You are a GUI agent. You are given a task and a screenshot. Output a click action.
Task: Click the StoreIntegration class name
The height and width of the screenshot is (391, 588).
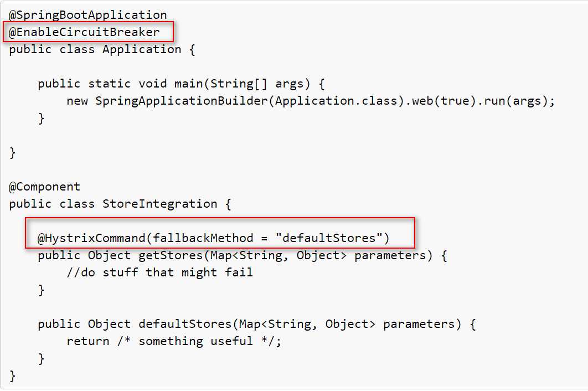coord(159,204)
